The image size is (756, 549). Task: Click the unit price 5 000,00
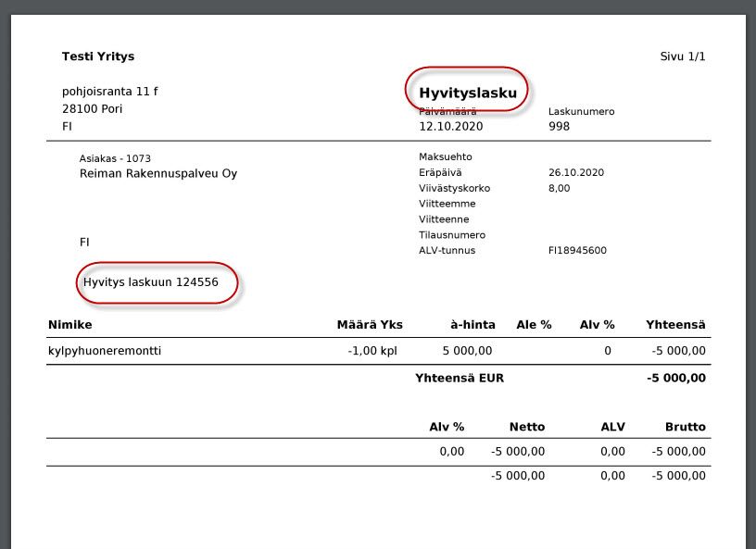point(468,351)
